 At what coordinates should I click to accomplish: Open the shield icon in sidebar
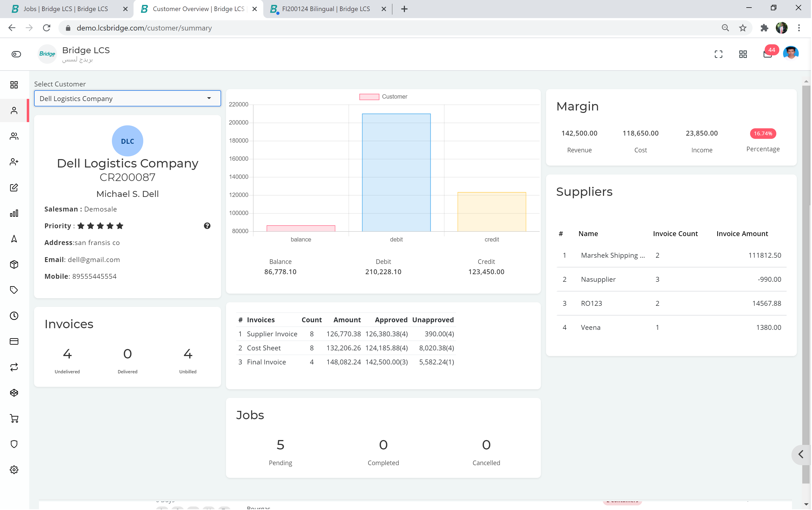point(14,444)
